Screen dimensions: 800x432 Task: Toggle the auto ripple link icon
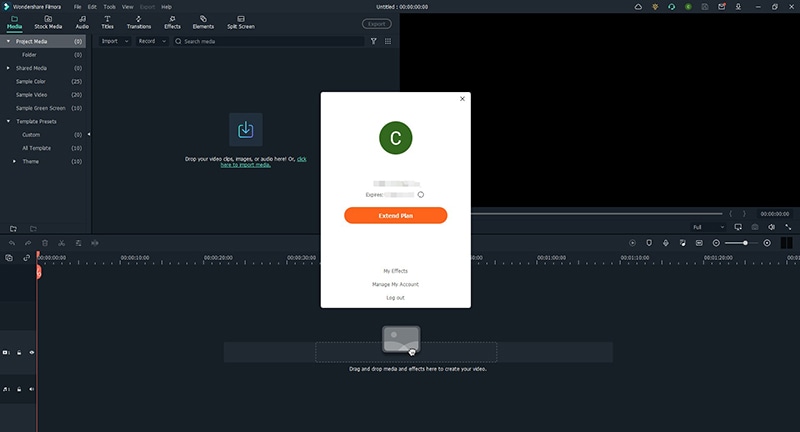coord(26,258)
